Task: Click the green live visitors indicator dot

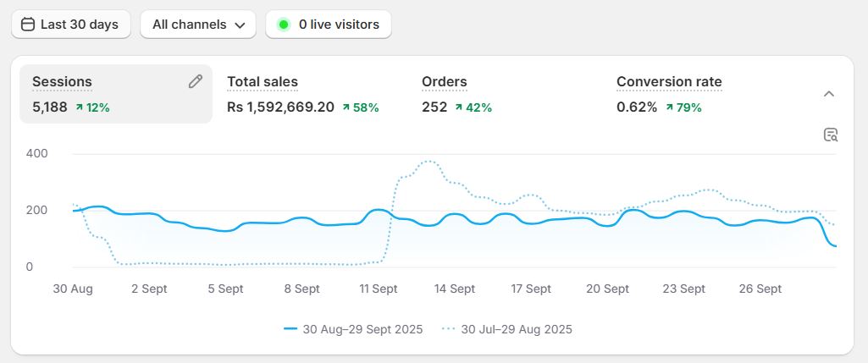Action: point(283,25)
